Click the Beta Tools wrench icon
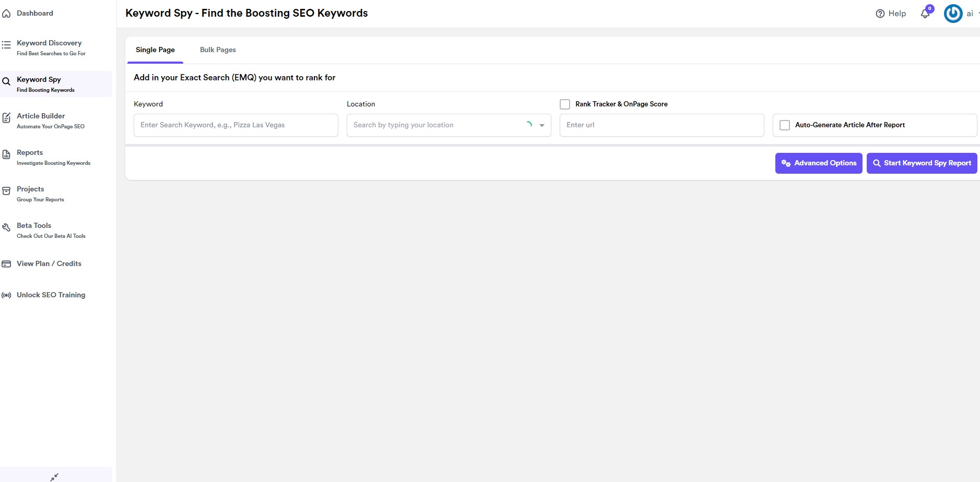The width and height of the screenshot is (980, 482). 6,227
